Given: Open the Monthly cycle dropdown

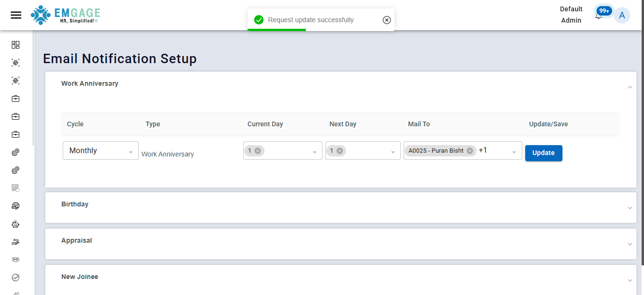Looking at the screenshot, I should point(100,151).
